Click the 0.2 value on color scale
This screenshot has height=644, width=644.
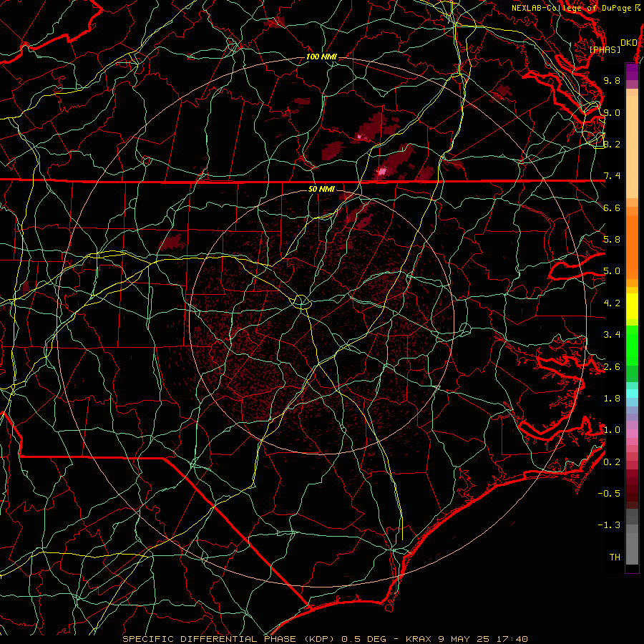point(612,462)
